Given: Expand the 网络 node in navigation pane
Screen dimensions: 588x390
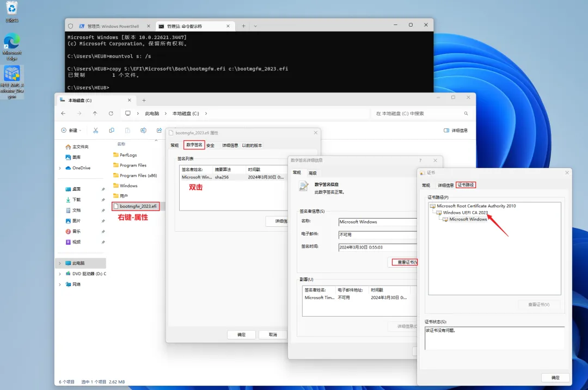Looking at the screenshot, I should [60, 284].
